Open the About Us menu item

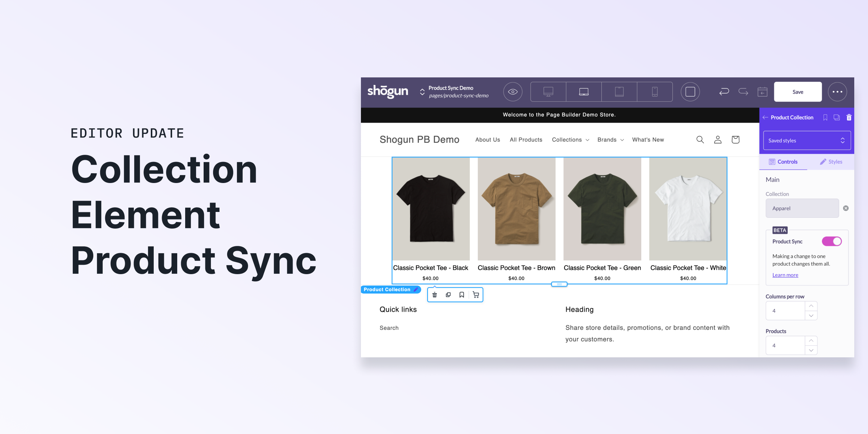tap(488, 140)
